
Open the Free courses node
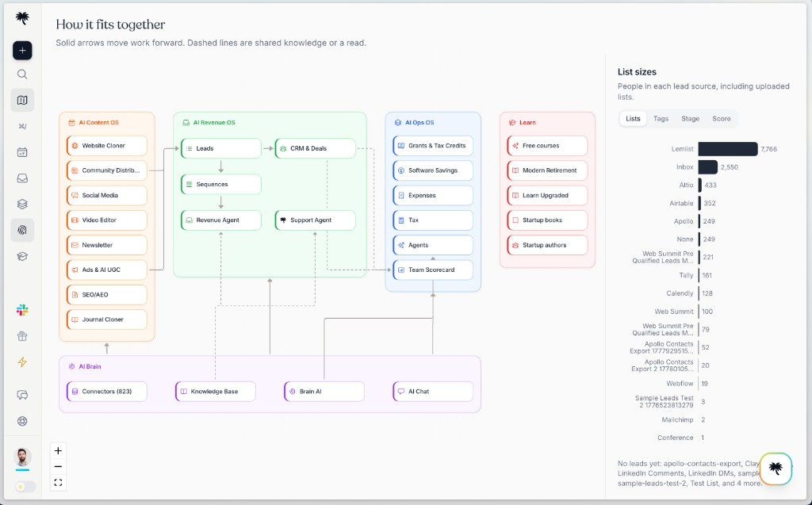coord(547,146)
